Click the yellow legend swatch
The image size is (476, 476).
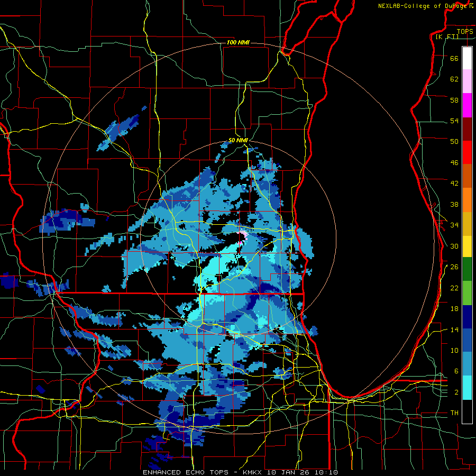tap(467, 246)
